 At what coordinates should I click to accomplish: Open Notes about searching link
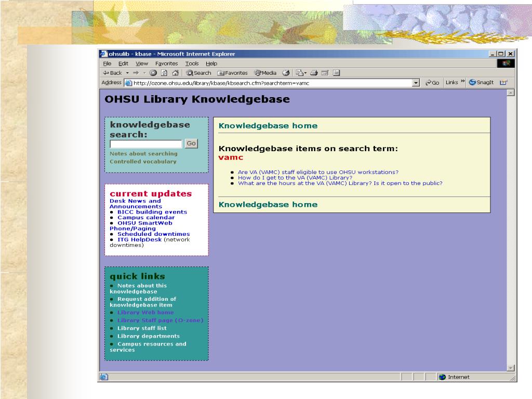coord(143,154)
